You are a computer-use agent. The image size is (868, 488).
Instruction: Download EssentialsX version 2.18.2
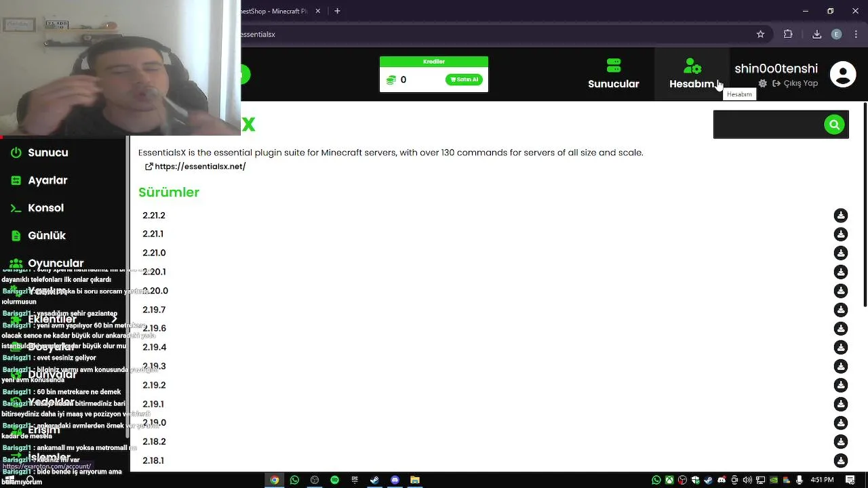pos(841,442)
